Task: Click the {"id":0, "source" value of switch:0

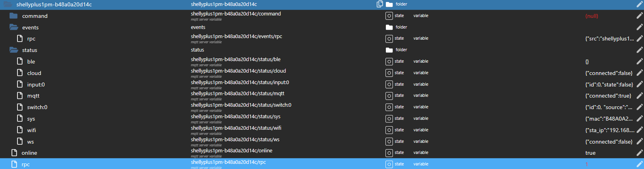Action: coord(609,107)
